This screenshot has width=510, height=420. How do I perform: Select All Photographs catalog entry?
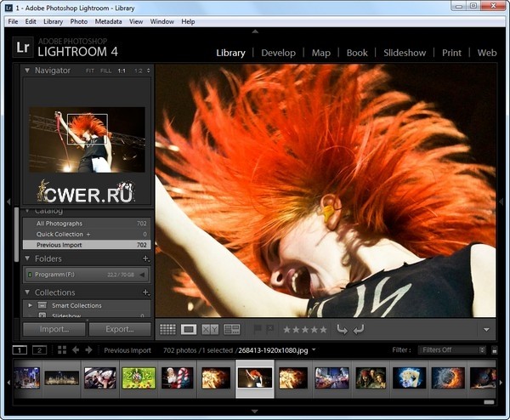coord(87,224)
